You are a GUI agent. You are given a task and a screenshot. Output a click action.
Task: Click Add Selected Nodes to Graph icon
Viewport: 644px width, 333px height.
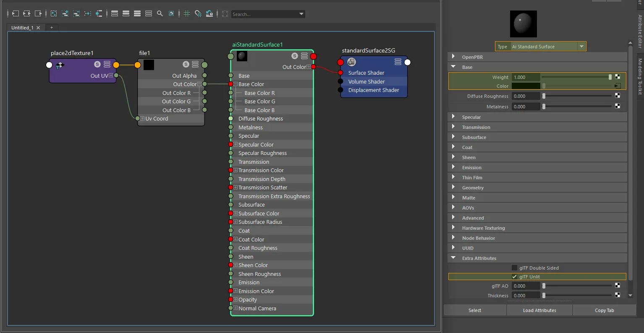65,14
